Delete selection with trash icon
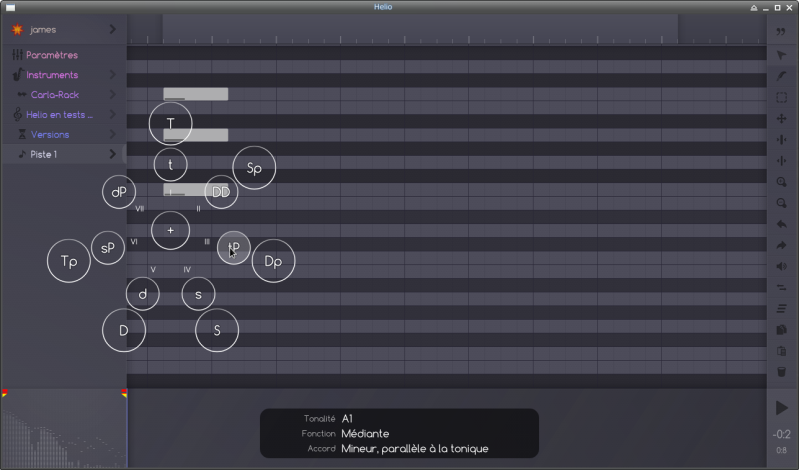This screenshot has height=470, width=799. coord(781,372)
